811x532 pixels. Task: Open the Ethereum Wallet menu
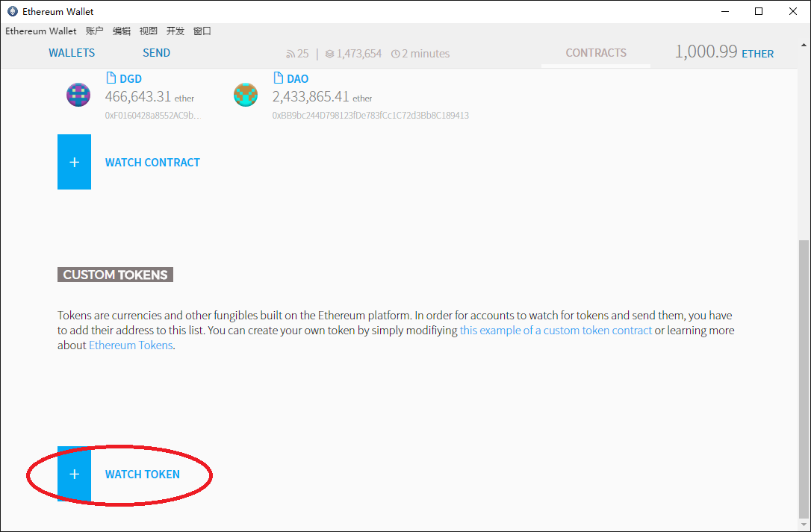click(41, 31)
